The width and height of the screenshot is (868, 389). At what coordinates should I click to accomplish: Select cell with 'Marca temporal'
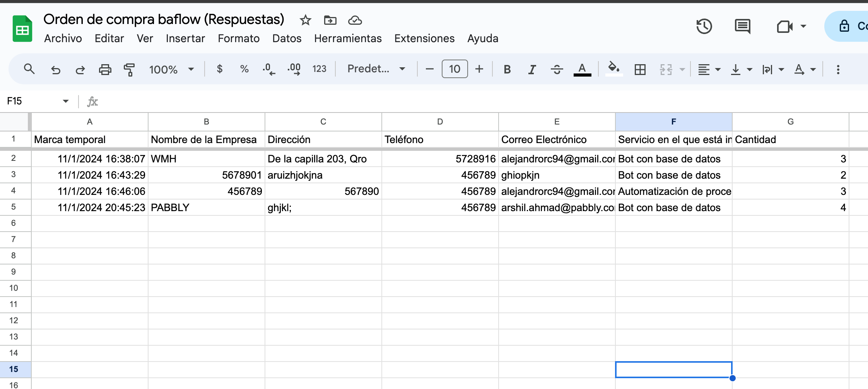pos(90,140)
